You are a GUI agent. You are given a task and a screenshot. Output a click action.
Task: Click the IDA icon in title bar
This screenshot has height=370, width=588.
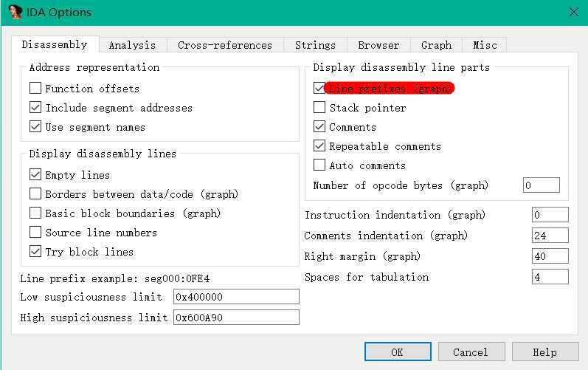pos(15,12)
